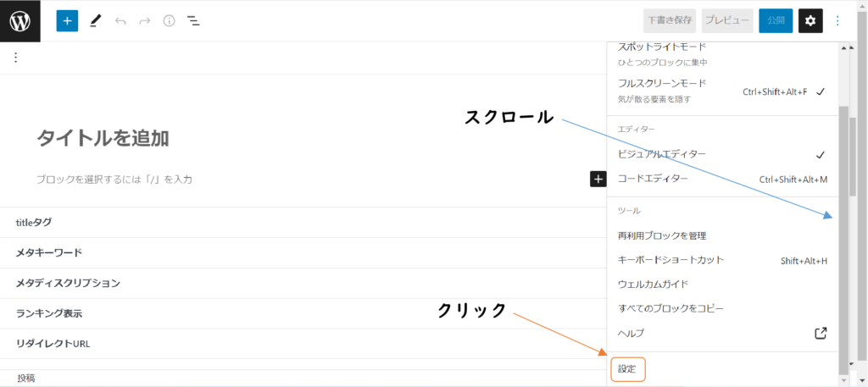Enable スポットライトモード option
Screen dimensions: 868x387
tap(722, 55)
